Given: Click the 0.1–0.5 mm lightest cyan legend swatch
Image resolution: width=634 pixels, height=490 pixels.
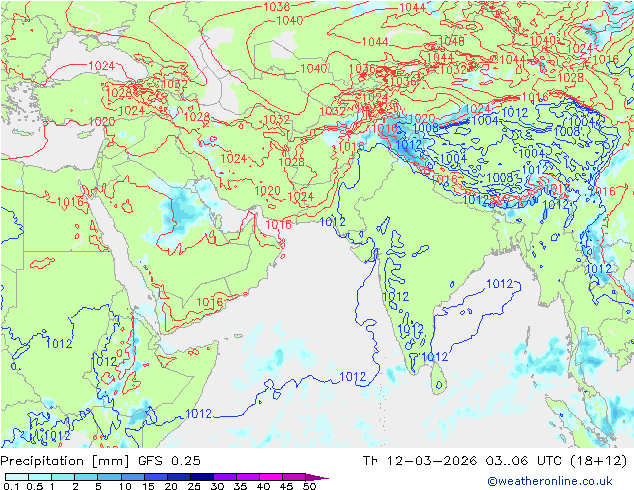Looking at the screenshot, I should 17,477.
